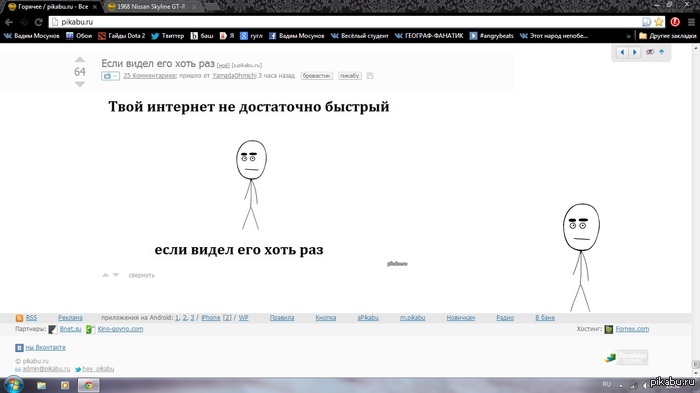Open the Kino-govno.com partner link
Image resolution: width=700 pixels, height=393 pixels.
tap(121, 329)
